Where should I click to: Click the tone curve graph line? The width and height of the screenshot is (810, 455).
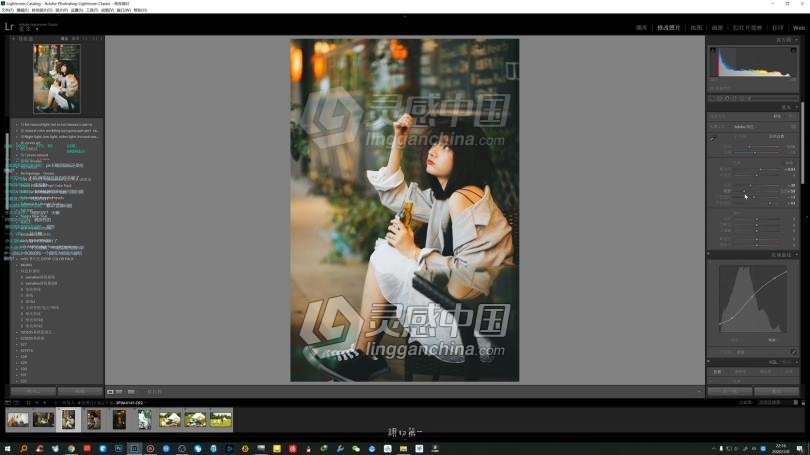(x=752, y=299)
